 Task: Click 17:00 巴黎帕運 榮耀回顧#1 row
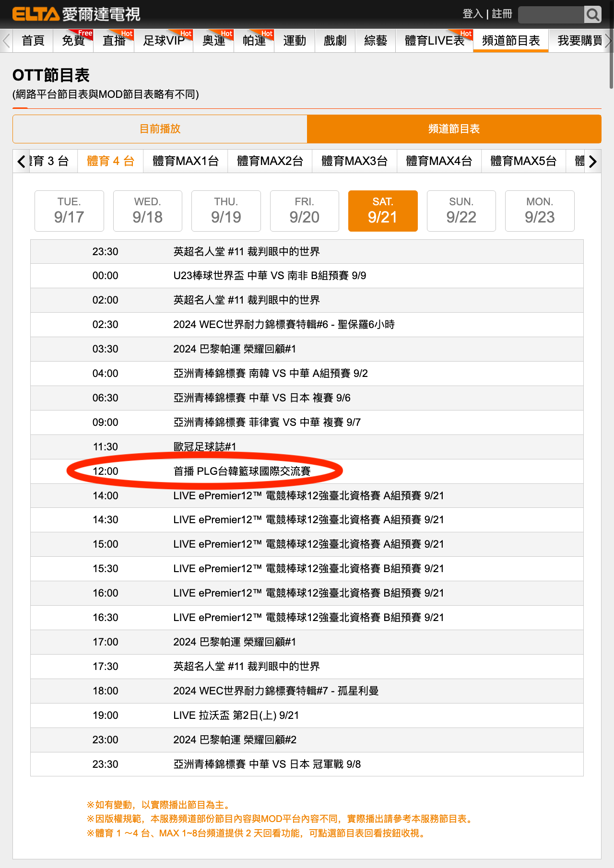(307, 642)
